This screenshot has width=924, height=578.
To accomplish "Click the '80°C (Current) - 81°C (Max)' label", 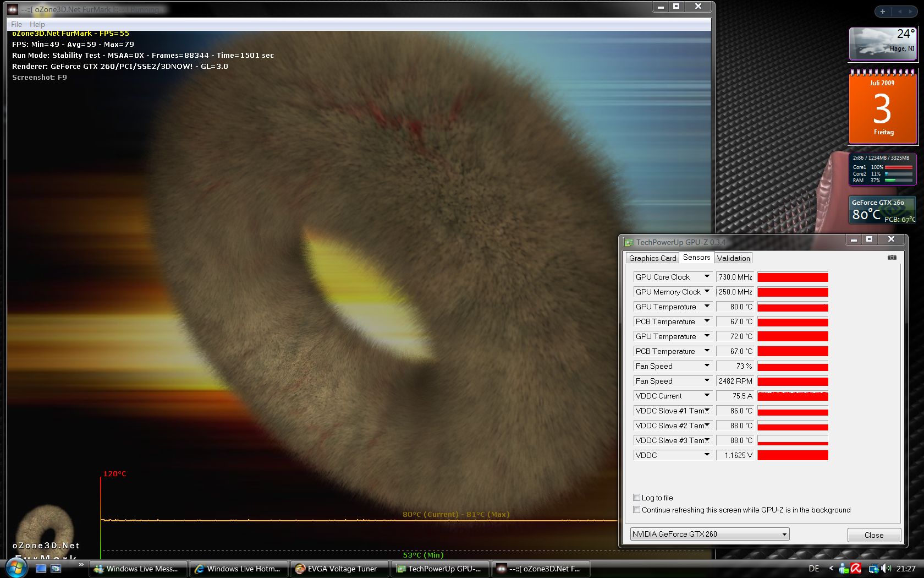I will point(456,515).
